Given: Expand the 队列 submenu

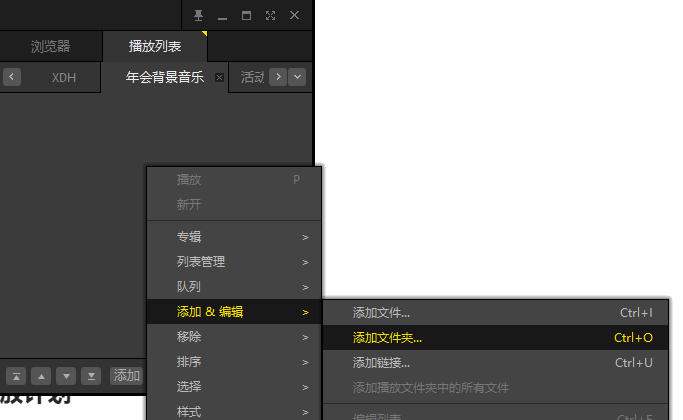Looking at the screenshot, I should 234,287.
